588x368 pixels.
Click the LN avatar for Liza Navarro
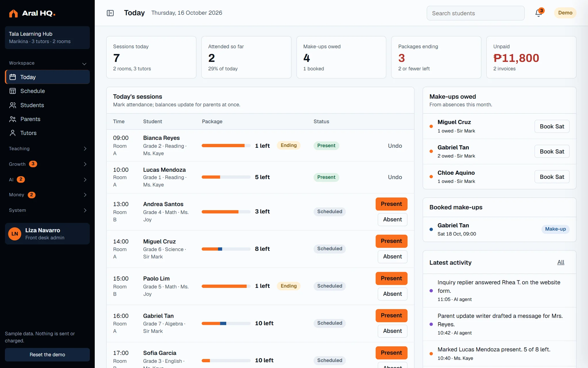click(x=15, y=234)
